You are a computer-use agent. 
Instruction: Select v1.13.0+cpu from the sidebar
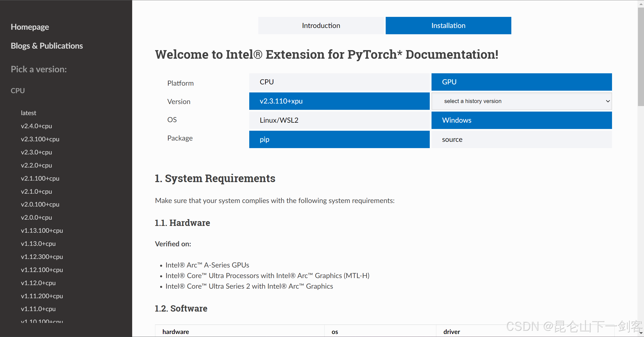[x=38, y=244]
